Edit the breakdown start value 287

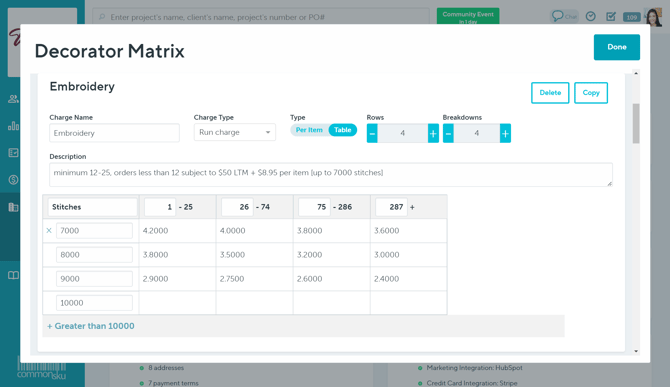coord(391,207)
